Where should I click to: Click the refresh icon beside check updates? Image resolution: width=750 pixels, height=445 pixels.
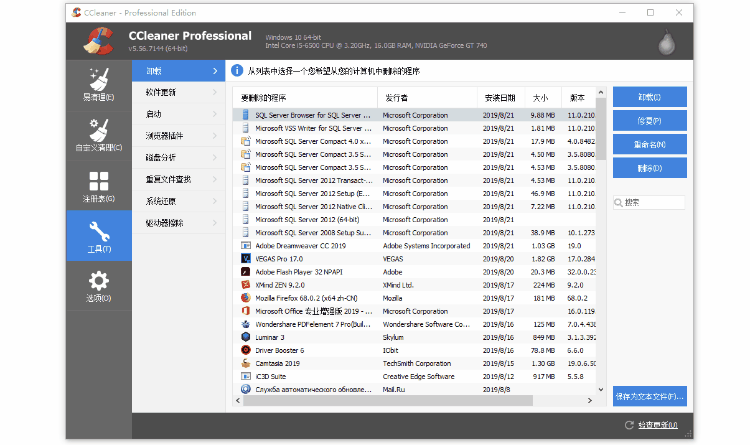point(629,425)
